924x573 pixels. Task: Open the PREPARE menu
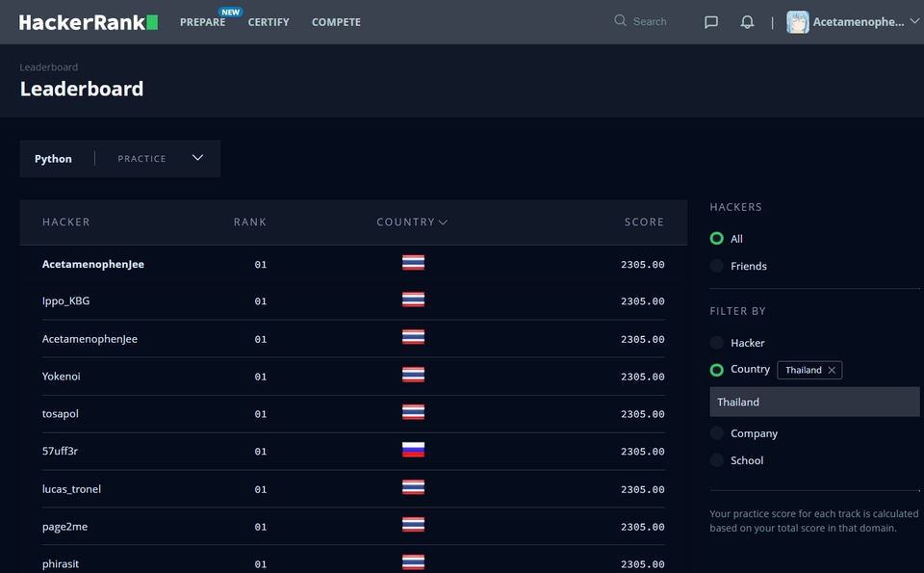(x=203, y=22)
